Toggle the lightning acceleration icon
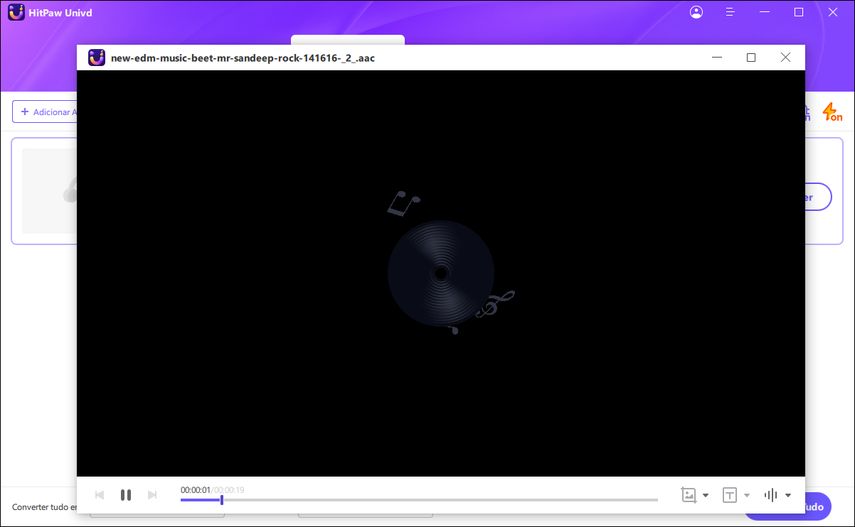 pyautogui.click(x=832, y=112)
